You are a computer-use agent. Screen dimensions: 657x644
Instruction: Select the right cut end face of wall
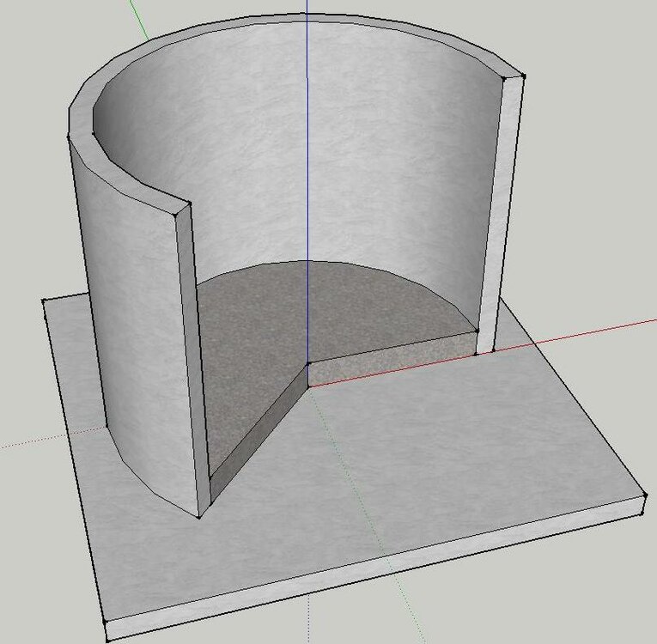[501, 214]
